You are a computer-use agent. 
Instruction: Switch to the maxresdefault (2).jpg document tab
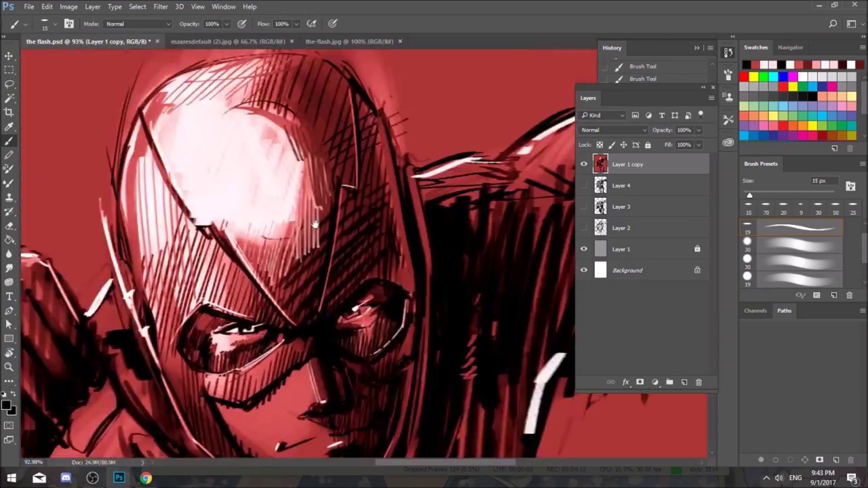pyautogui.click(x=227, y=41)
